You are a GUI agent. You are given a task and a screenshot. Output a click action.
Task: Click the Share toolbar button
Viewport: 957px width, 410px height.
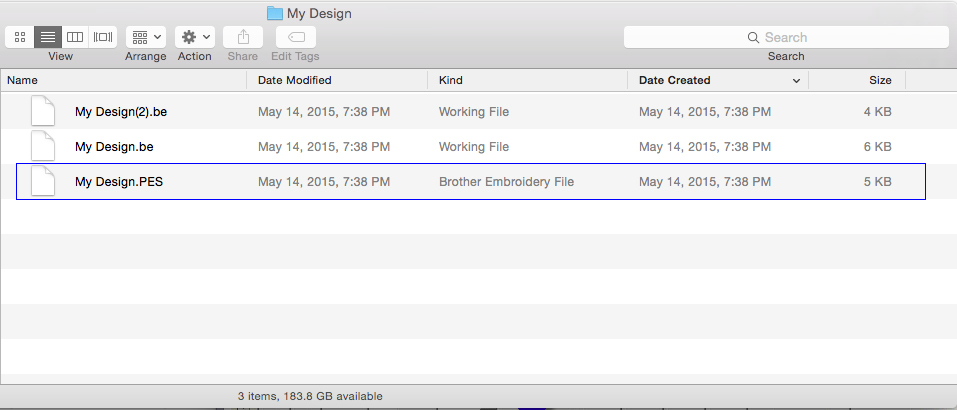[243, 37]
